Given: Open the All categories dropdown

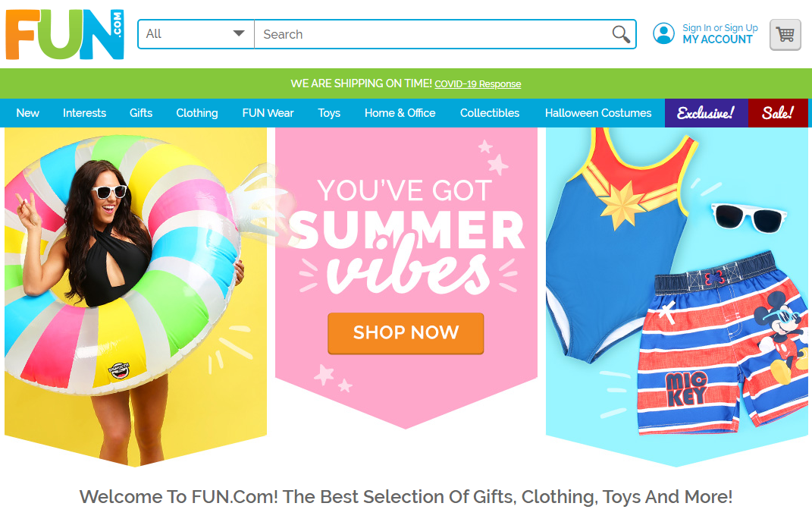Looking at the screenshot, I should pyautogui.click(x=196, y=34).
